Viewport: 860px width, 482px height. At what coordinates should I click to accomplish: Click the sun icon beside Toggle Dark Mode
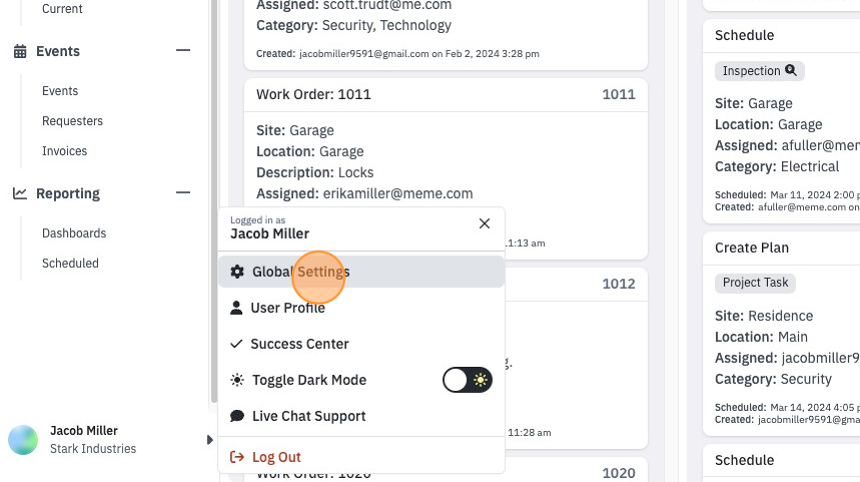[237, 380]
